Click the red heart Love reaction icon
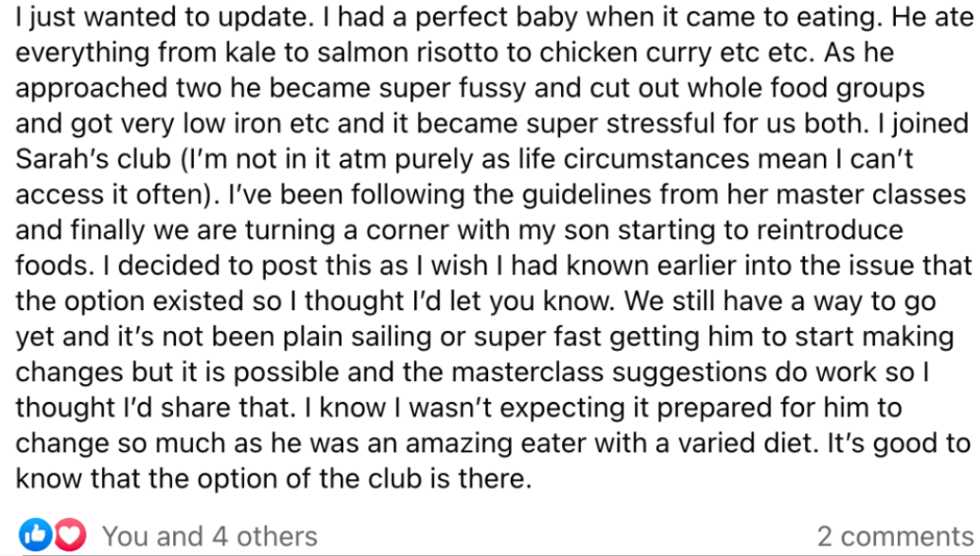 [x=70, y=535]
